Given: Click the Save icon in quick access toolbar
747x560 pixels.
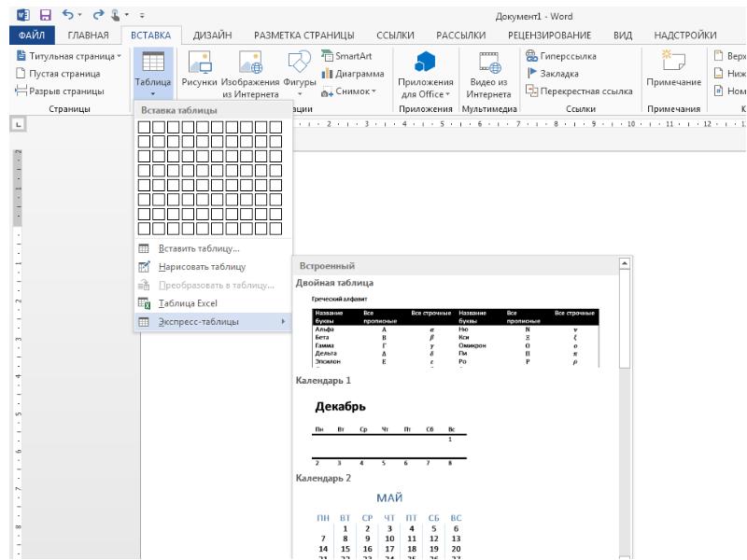Looking at the screenshot, I should point(45,15).
